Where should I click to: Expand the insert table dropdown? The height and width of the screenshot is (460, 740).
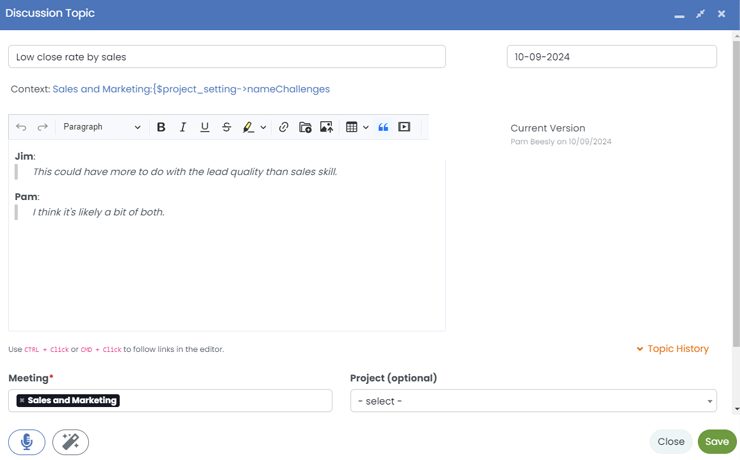tap(366, 127)
